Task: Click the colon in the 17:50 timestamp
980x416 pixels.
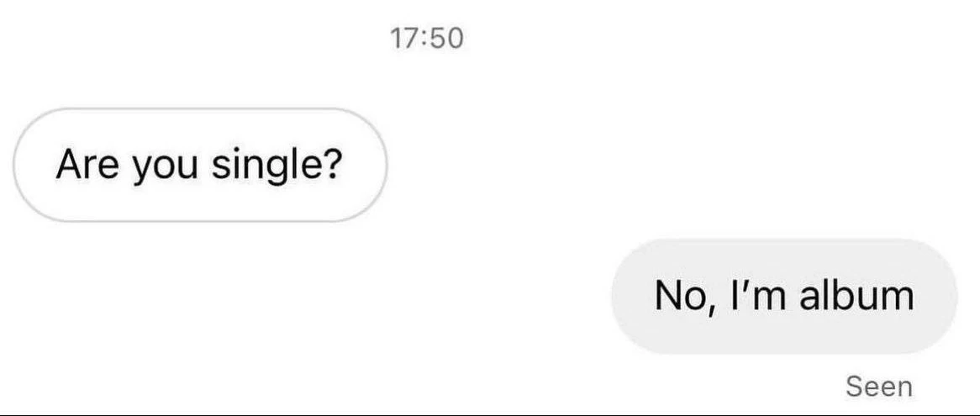Action: tap(426, 39)
